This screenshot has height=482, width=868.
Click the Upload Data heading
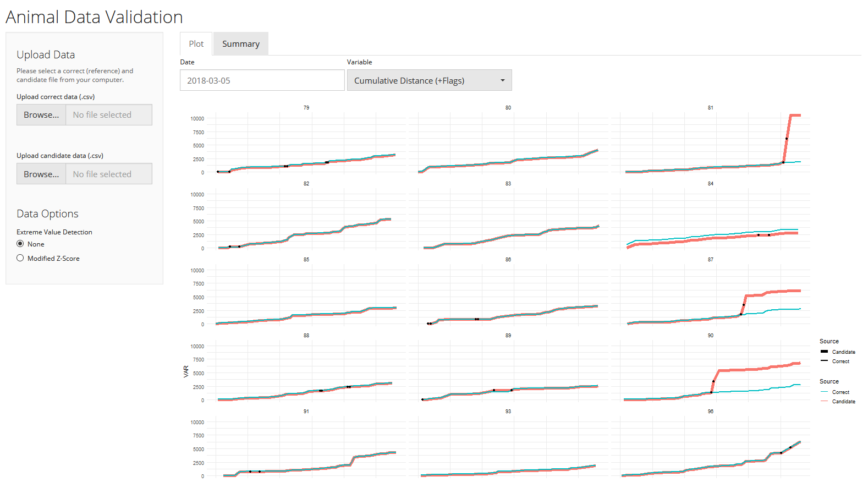46,54
